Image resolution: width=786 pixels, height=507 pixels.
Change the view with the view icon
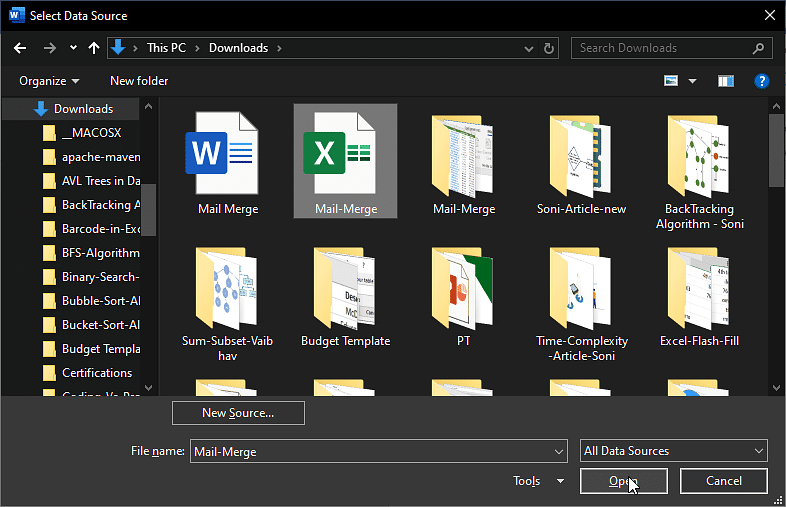[671, 81]
